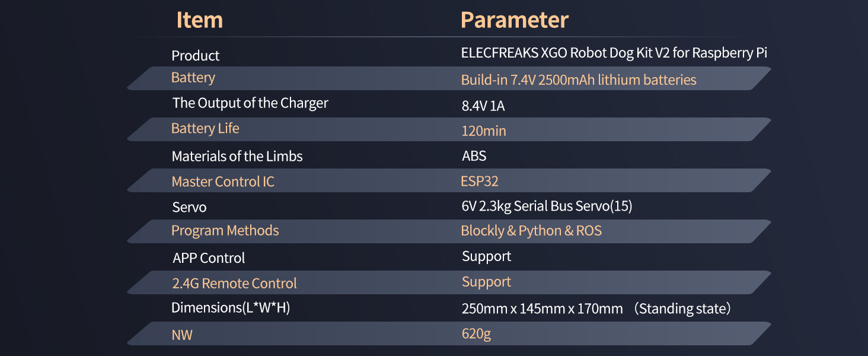
Task: Click the "6V 2.3kg Serial Bus Servo(15)" value
Action: (547, 206)
